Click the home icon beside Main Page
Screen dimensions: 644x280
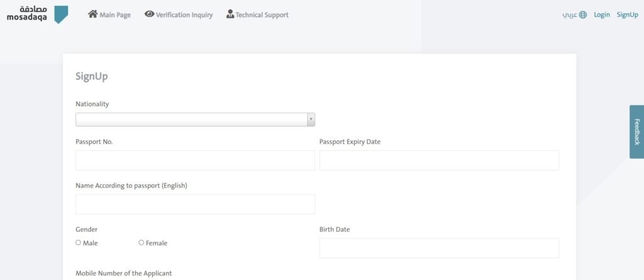point(92,14)
